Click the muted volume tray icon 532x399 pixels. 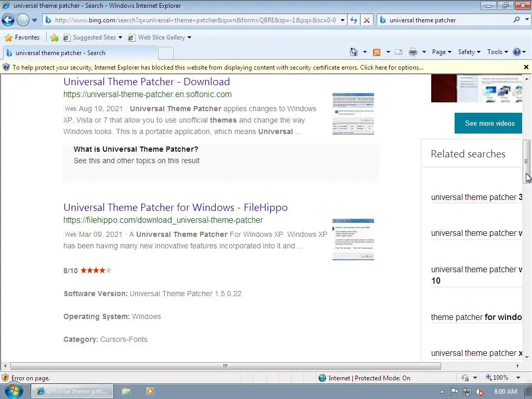[480, 392]
